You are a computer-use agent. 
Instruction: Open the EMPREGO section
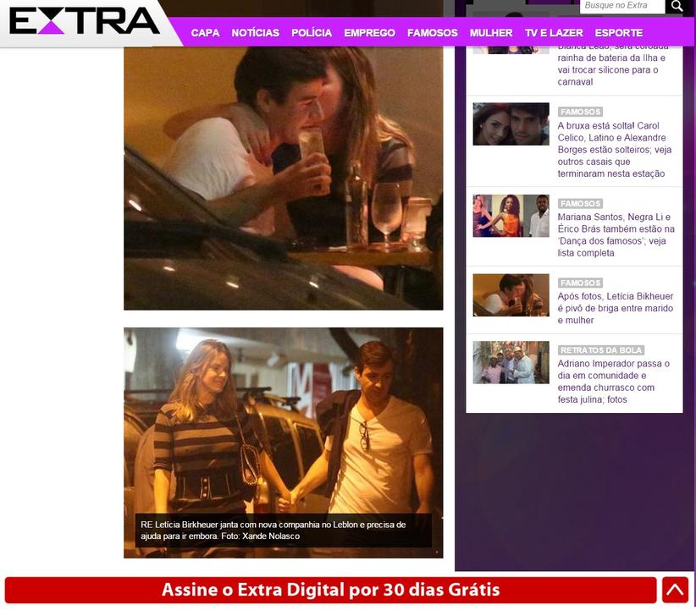click(x=369, y=33)
